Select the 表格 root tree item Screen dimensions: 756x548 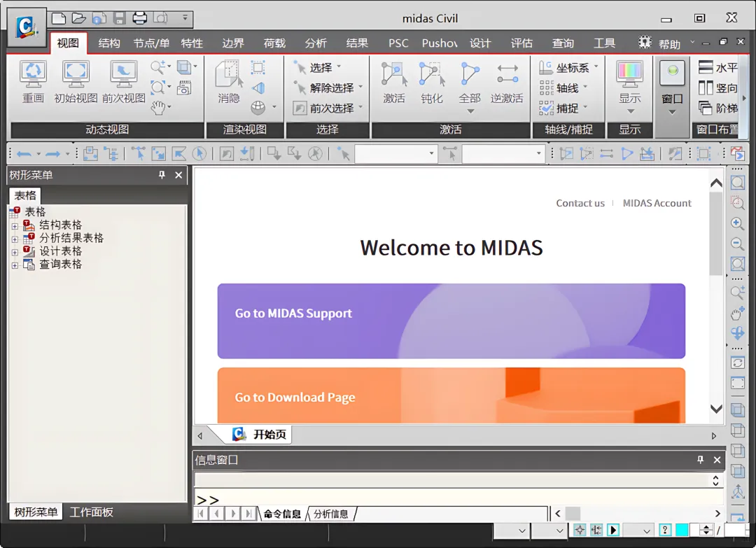[x=35, y=211]
